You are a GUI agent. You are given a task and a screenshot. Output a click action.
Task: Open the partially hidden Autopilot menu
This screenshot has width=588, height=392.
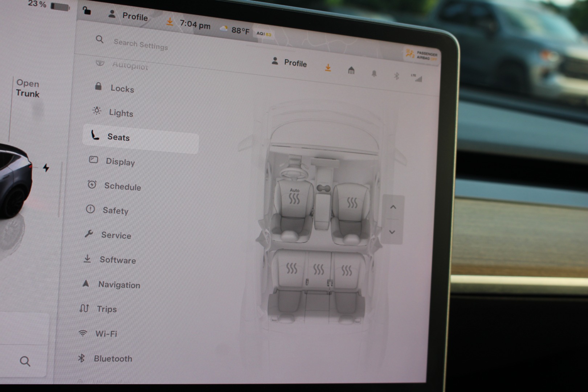[x=122, y=65]
